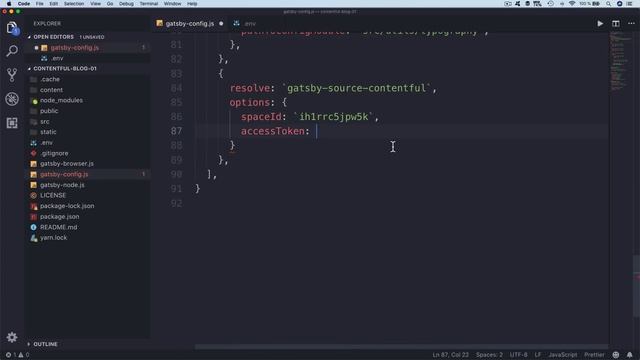640x360 pixels.
Task: Open the .gitignore file
Action: pyautogui.click(x=54, y=153)
